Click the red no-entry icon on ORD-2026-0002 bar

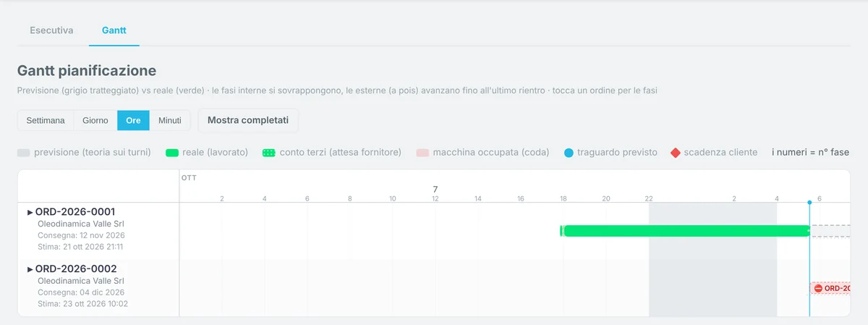coord(818,288)
